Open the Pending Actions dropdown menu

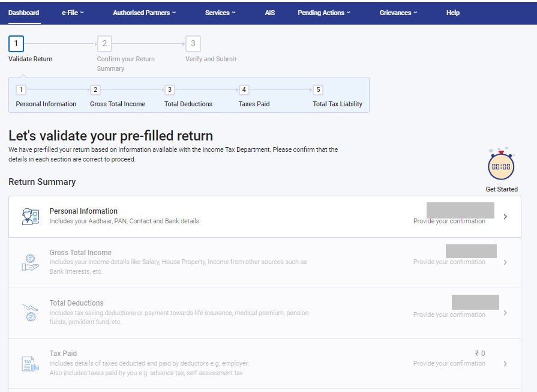pos(323,12)
